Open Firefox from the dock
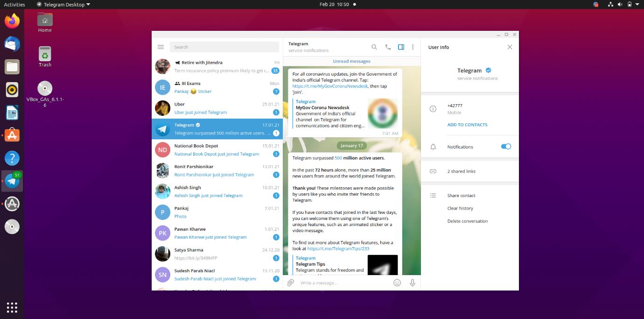 tap(12, 21)
